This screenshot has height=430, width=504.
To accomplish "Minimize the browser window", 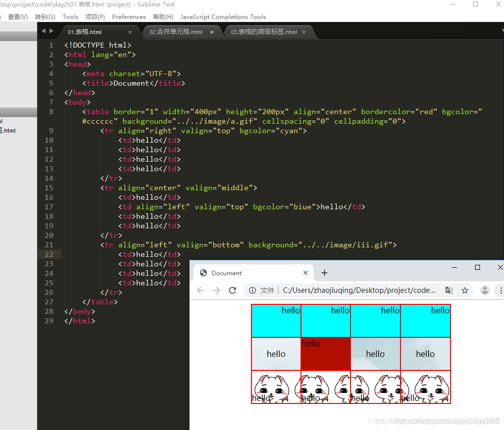I will pos(454,267).
